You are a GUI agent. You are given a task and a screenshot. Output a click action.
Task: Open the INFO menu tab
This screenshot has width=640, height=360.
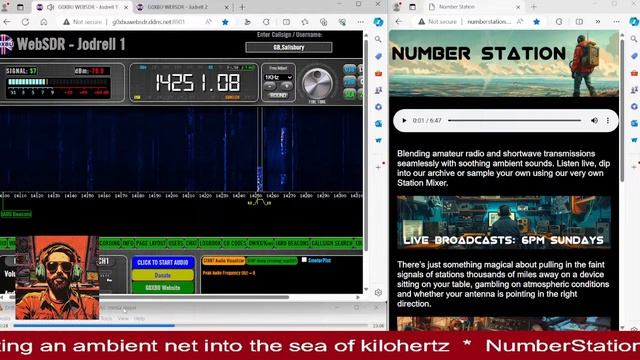tap(128, 243)
